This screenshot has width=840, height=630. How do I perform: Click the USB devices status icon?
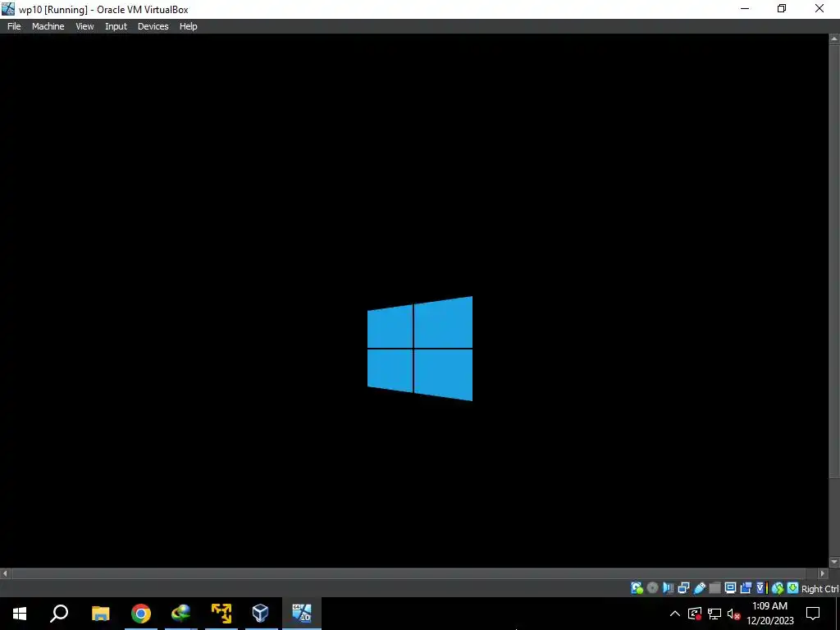coord(699,588)
